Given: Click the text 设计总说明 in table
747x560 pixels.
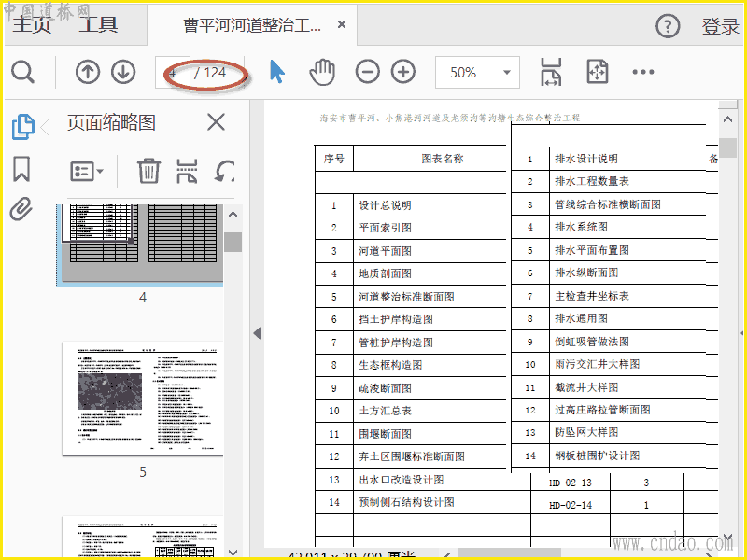Looking at the screenshot, I should pyautogui.click(x=385, y=205).
